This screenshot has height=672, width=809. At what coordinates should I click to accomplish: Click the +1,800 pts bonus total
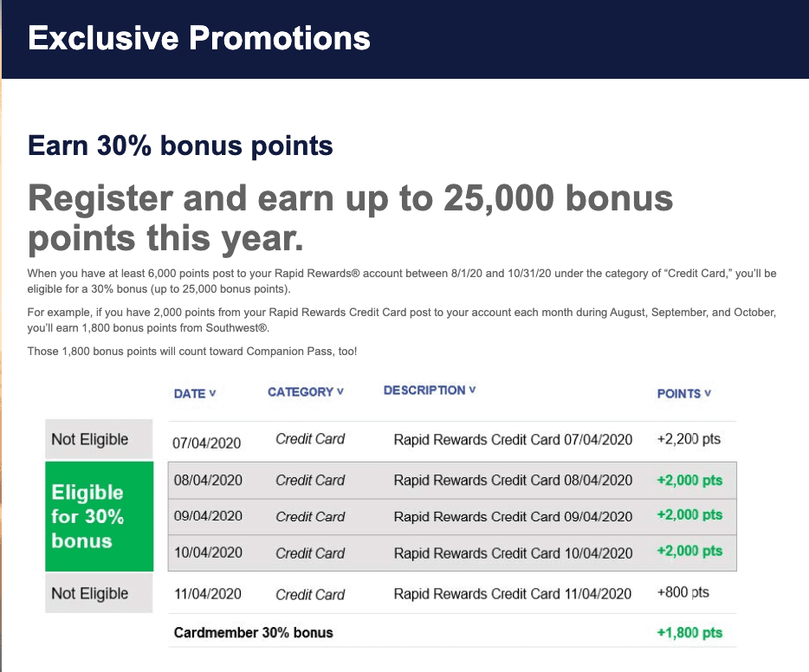point(689,633)
